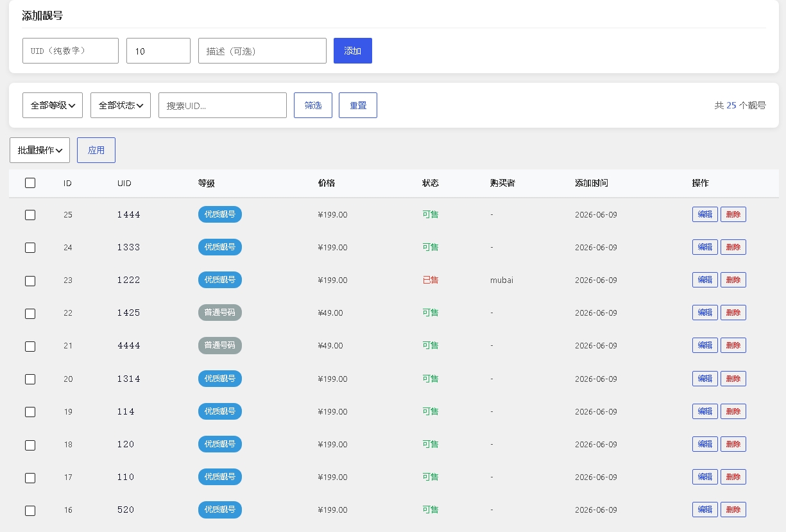Viewport: 786px width, 532px height.
Task: Click buyer name mubai
Action: (x=502, y=280)
